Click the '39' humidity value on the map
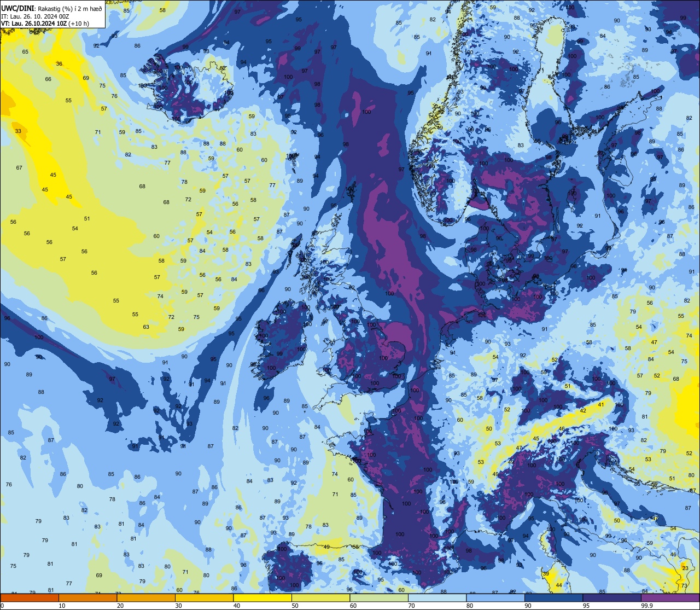 [546, 573]
